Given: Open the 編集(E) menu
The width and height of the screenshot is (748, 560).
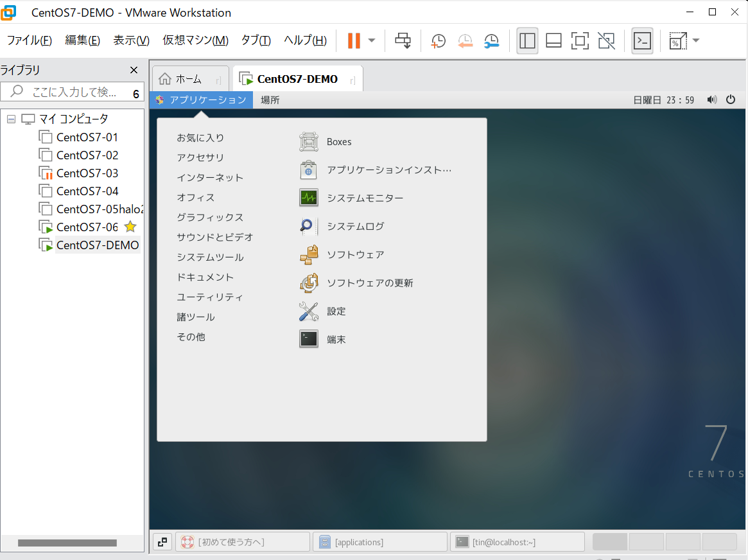Looking at the screenshot, I should tap(83, 40).
